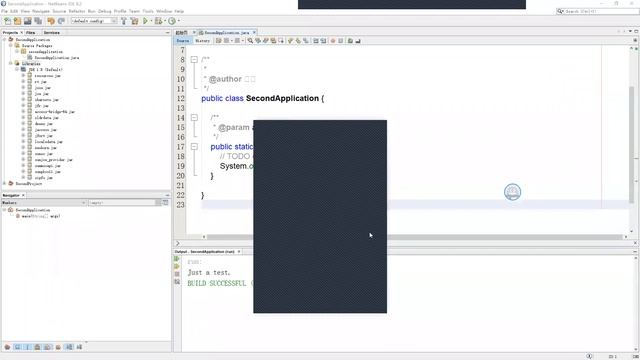Switch to the Start Page editor tab
This screenshot has width=640, height=360.
(x=182, y=32)
